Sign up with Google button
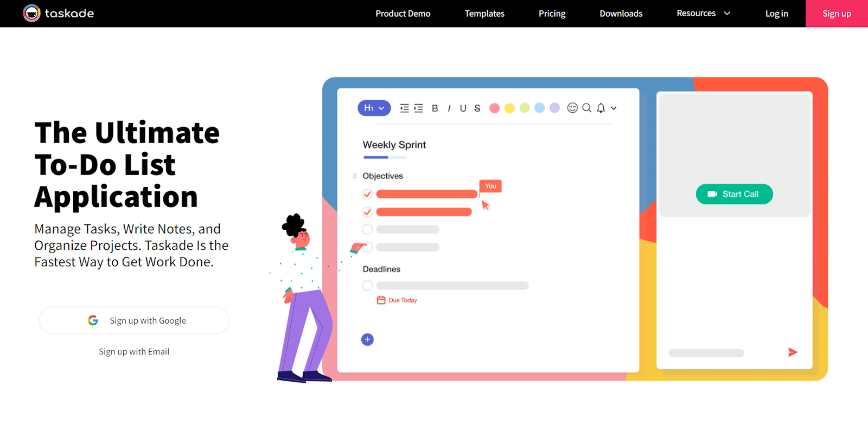Screen dimensions: 868x425 pyautogui.click(x=134, y=320)
